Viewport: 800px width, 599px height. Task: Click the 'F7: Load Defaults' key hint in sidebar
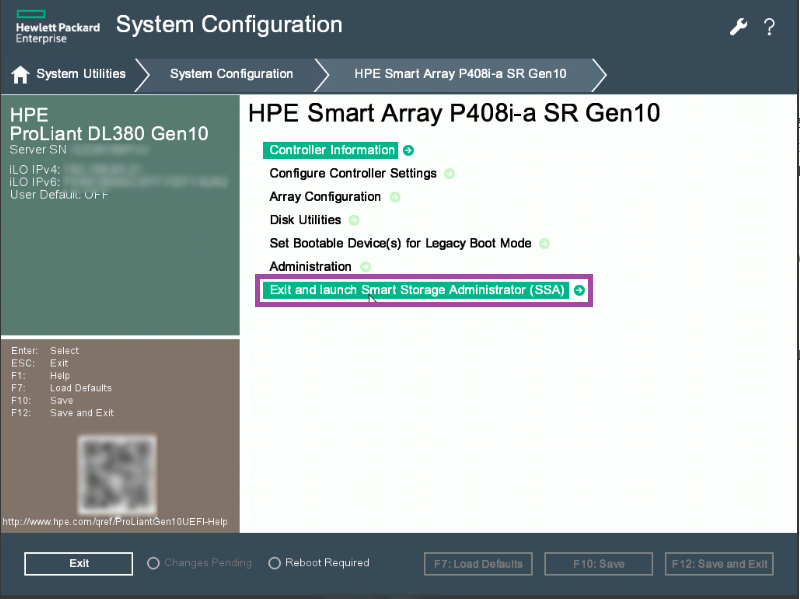tap(61, 388)
